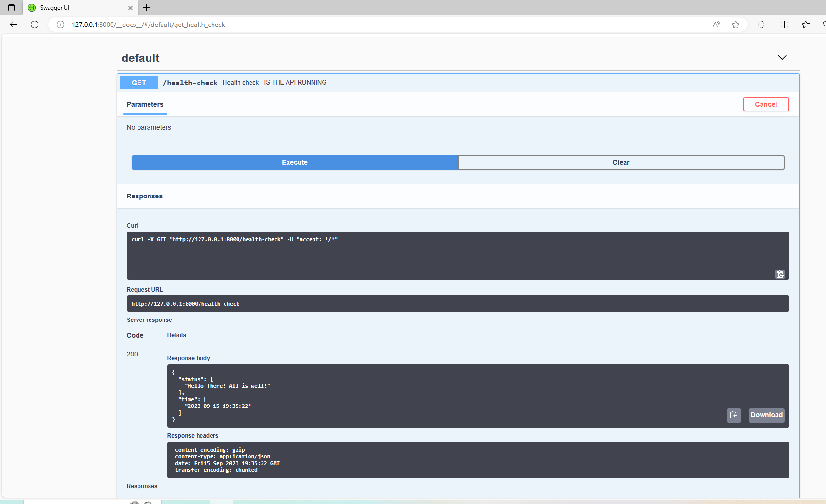The height and width of the screenshot is (504, 826).
Task: Cancel the try-it-out mode
Action: point(765,104)
